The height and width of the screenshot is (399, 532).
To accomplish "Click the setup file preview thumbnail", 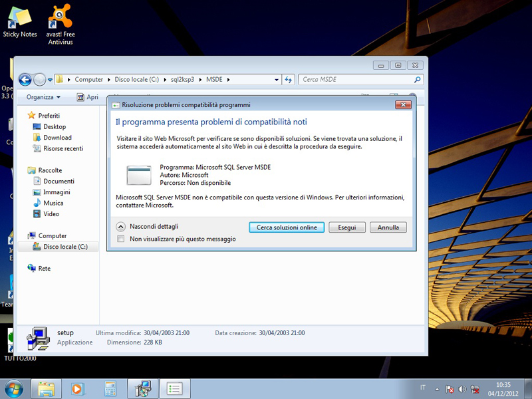I will (x=38, y=338).
